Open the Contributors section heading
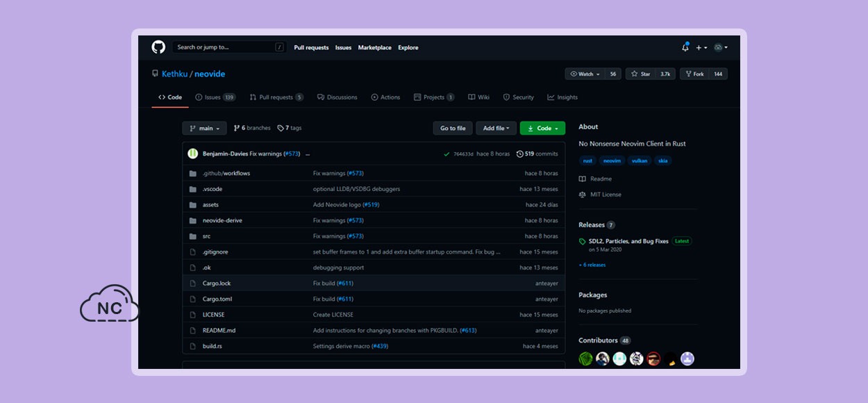Image resolution: width=868 pixels, height=403 pixels. tap(598, 340)
